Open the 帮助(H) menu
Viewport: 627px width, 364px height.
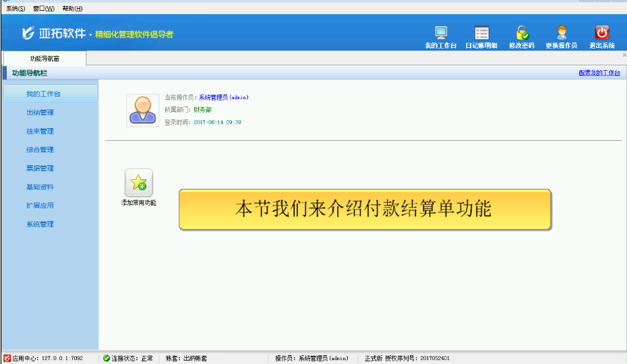(x=71, y=9)
